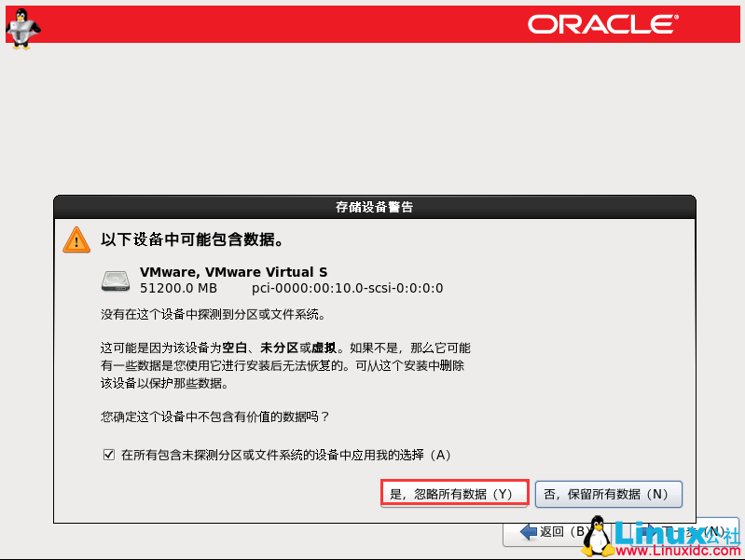Click the checkbox label "在所有包含未探测分区或文件系统的设备中应用我的选择 (A)"
This screenshot has width=745, height=560.
285,455
